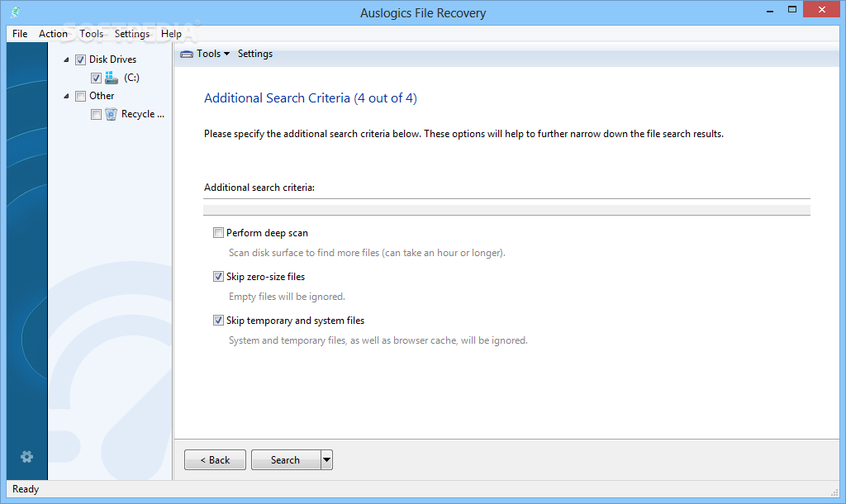Enable Perform deep scan option
The image size is (846, 504).
pos(218,232)
